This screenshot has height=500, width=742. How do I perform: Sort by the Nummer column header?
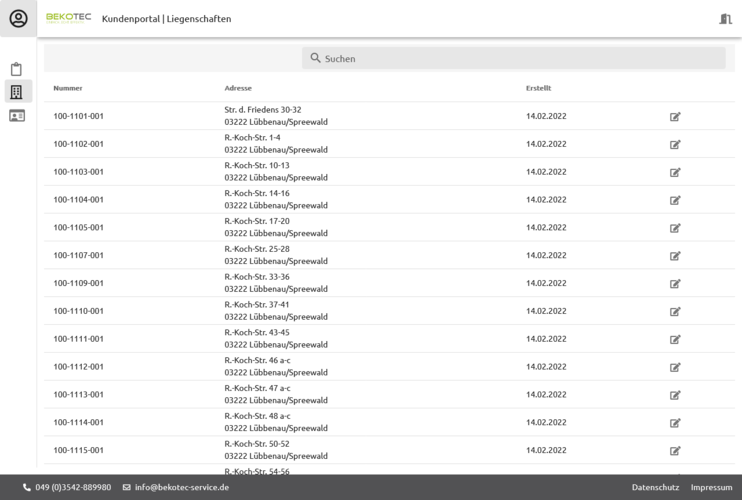pos(68,88)
